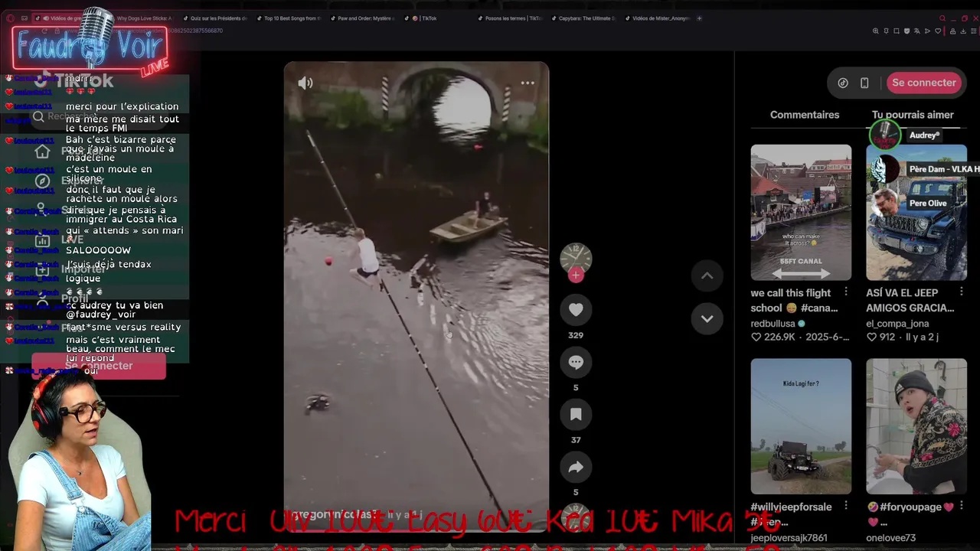Open the onelovee73 account link
Image resolution: width=980 pixels, height=551 pixels.
(x=890, y=538)
